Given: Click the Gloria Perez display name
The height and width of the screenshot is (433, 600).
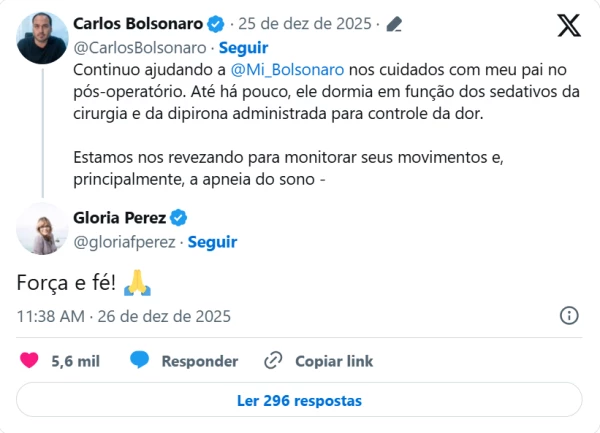Looking at the screenshot, I should (x=120, y=218).
